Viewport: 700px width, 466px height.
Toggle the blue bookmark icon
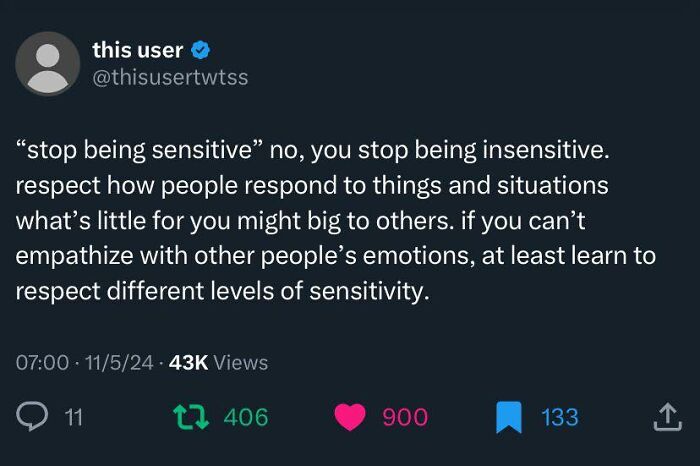(509, 417)
